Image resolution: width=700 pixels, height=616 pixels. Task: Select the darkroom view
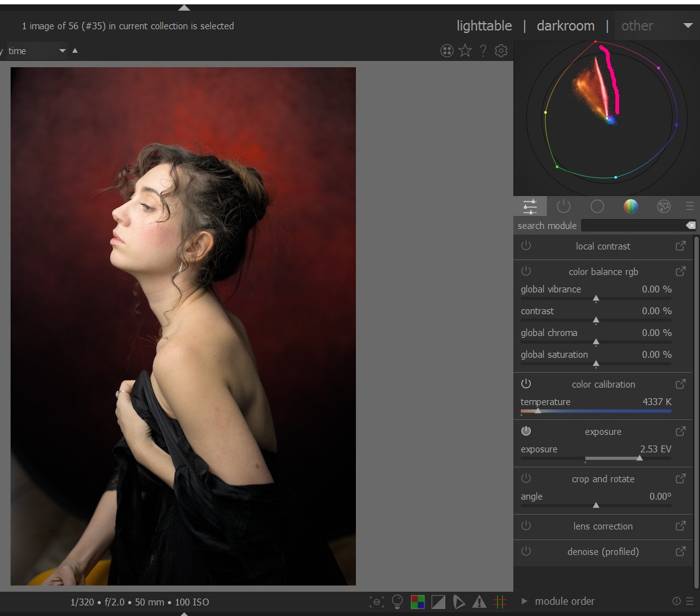point(565,26)
